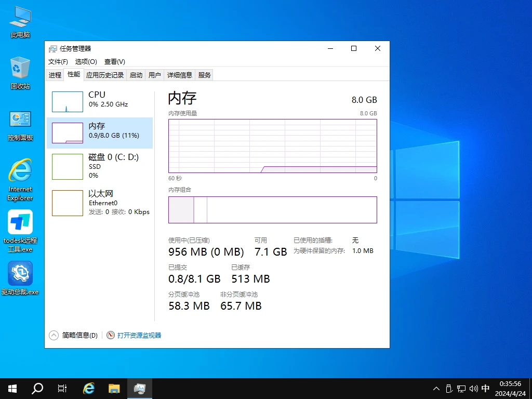The width and height of the screenshot is (532, 399).
Task: Open Task View on the taskbar
Action: (x=62, y=389)
